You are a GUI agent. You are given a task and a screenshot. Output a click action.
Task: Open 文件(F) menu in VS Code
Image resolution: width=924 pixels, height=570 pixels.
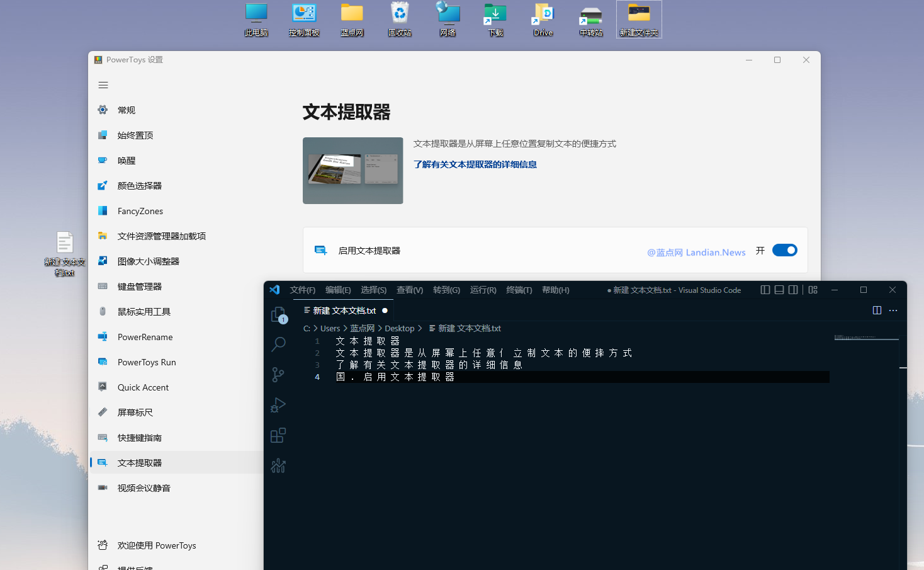pyautogui.click(x=303, y=290)
